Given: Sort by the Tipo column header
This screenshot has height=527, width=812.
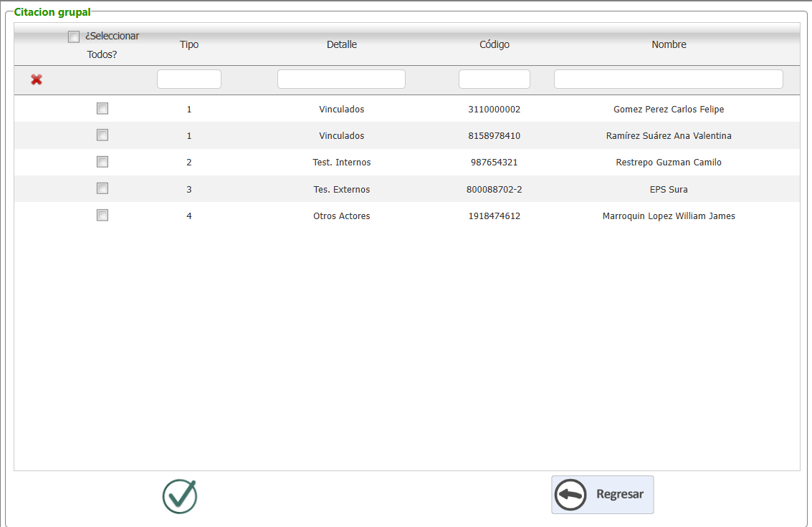Looking at the screenshot, I should (189, 44).
